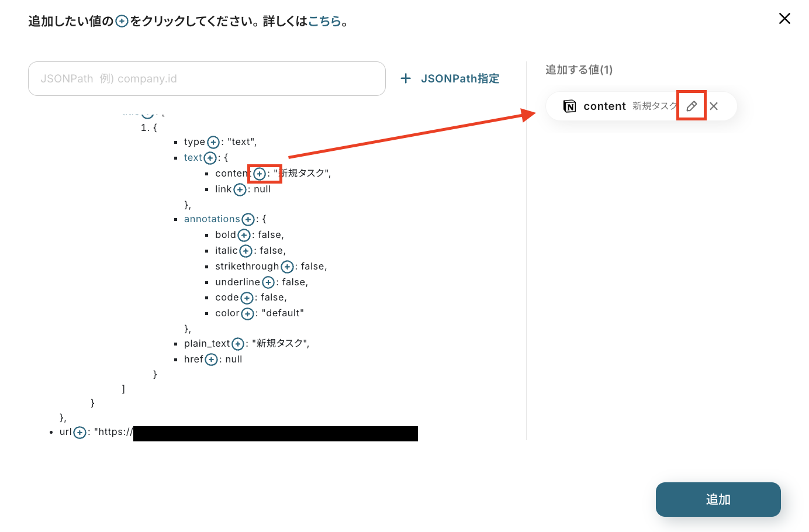Click the plus icon next to "code"
This screenshot has height=532, width=809.
(247, 298)
